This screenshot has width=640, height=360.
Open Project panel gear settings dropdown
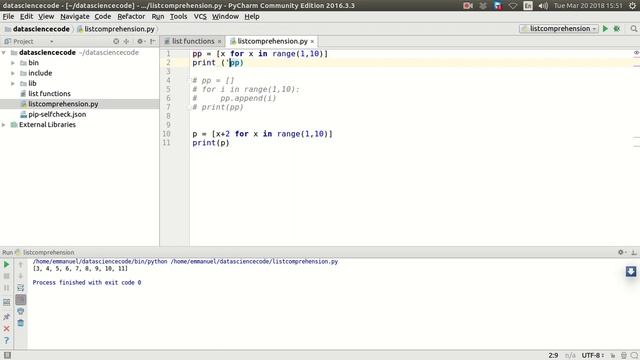[141, 41]
